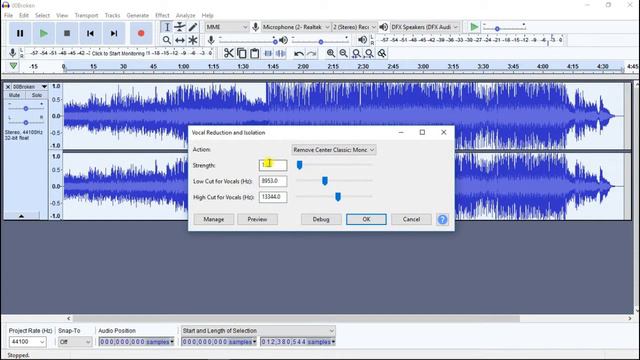640x360 pixels.
Task: Open the Microphone recording device dropdown
Action: click(296, 27)
